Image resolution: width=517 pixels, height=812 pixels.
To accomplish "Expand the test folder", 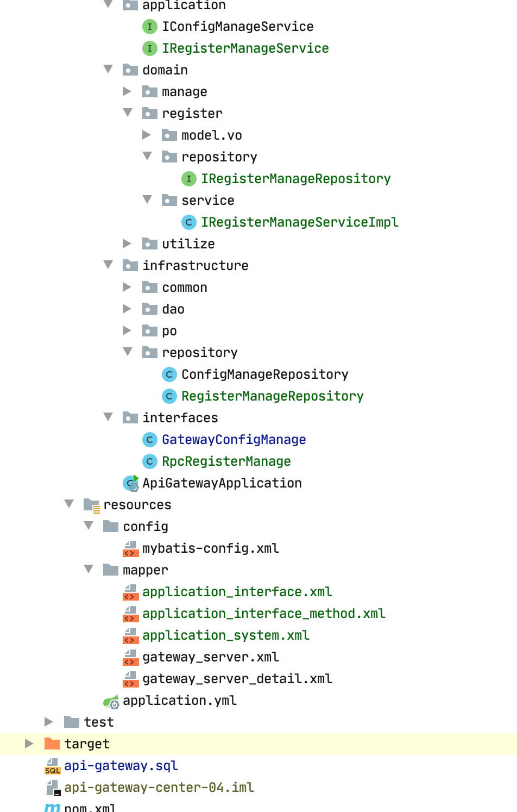I will [x=49, y=722].
